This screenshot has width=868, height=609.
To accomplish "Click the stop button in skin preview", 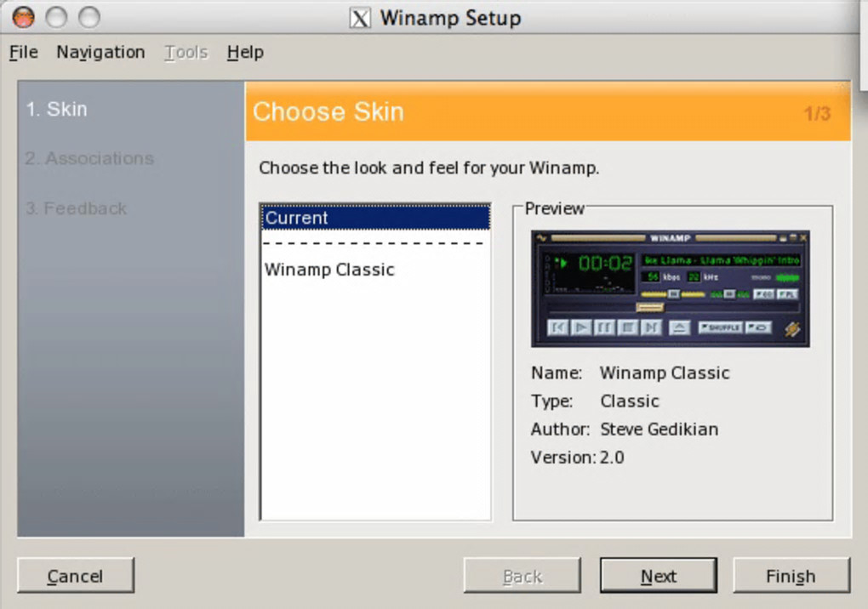I will click(628, 327).
